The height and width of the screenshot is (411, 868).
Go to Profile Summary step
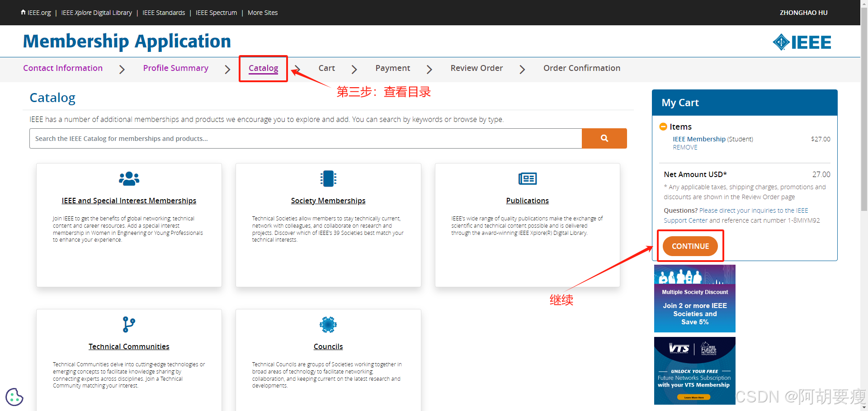click(x=176, y=68)
